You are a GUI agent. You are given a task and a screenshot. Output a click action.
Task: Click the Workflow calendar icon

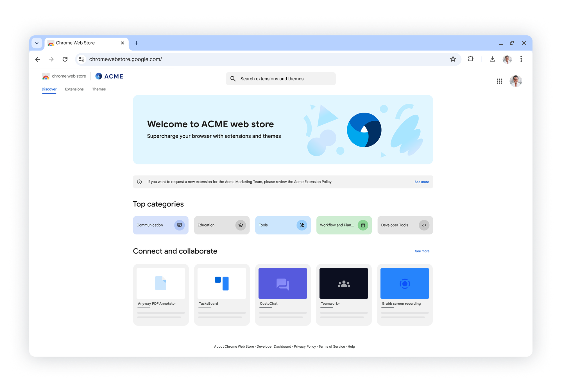(x=363, y=225)
